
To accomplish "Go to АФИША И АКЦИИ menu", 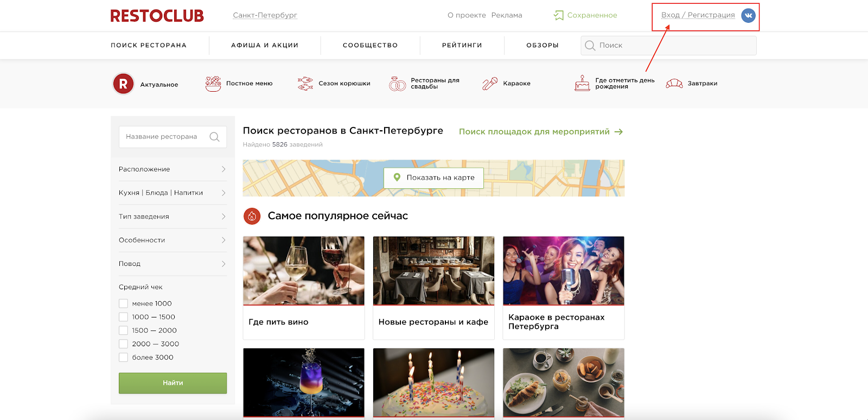I will click(265, 45).
